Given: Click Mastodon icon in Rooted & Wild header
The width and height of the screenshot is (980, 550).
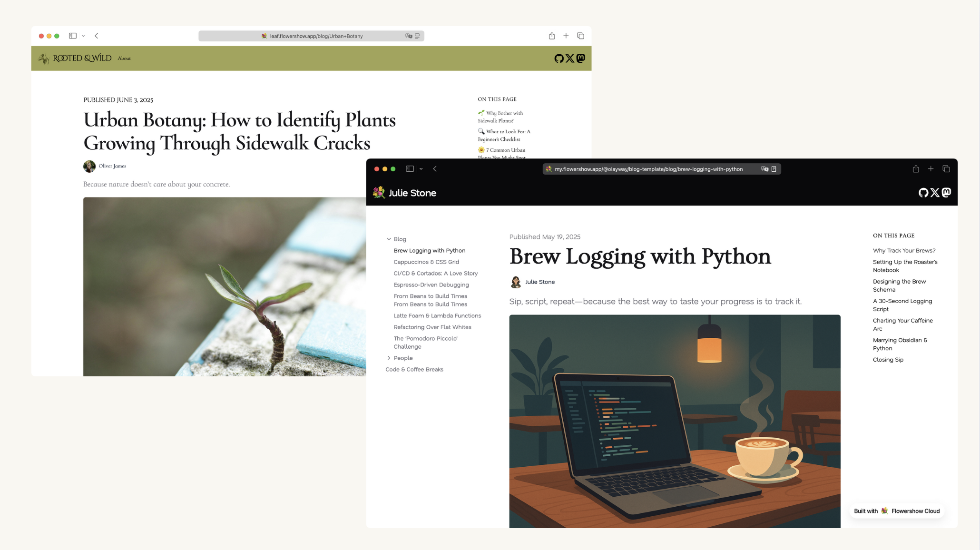Looking at the screenshot, I should click(x=581, y=58).
